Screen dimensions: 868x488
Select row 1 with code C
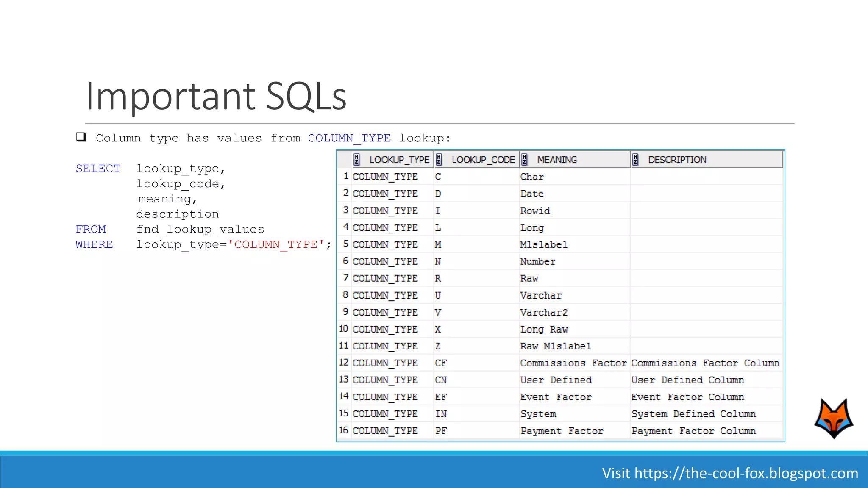(x=438, y=177)
